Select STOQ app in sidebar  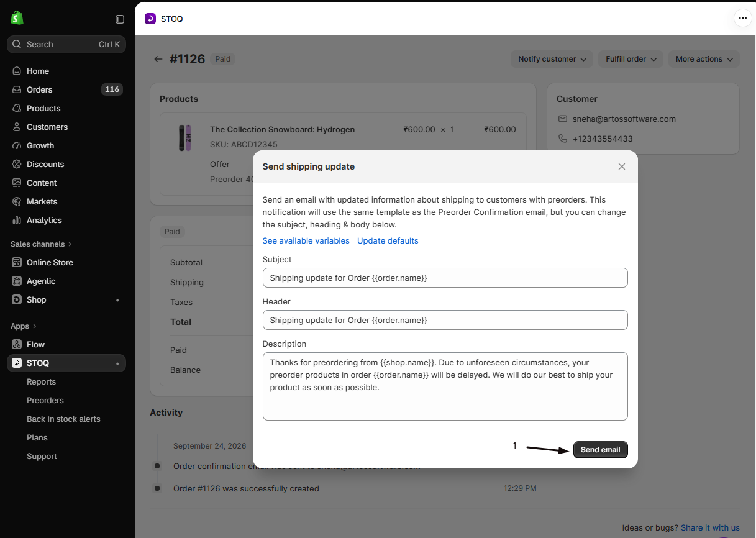(66, 363)
